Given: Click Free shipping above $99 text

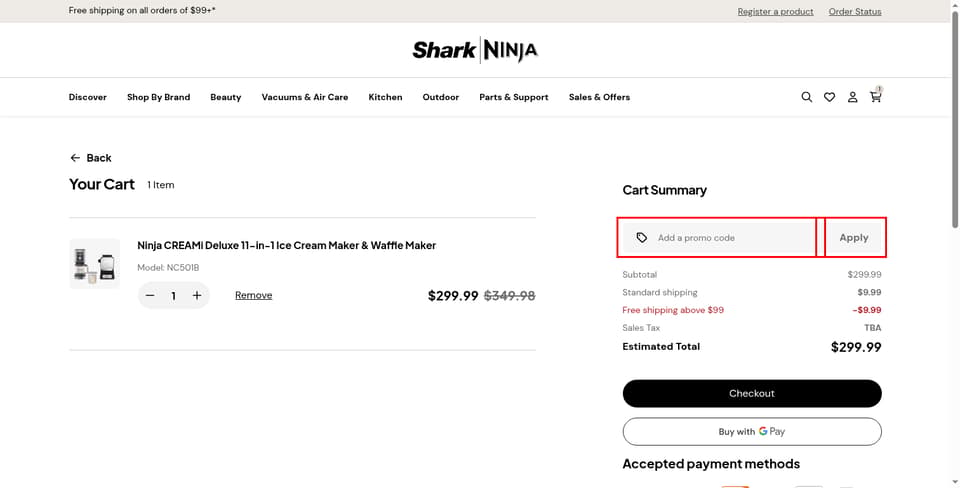Looking at the screenshot, I should [x=673, y=310].
